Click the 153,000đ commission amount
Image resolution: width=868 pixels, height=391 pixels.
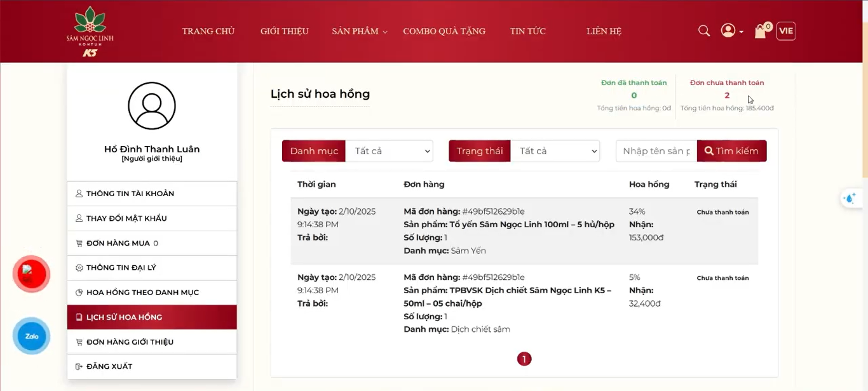point(646,238)
